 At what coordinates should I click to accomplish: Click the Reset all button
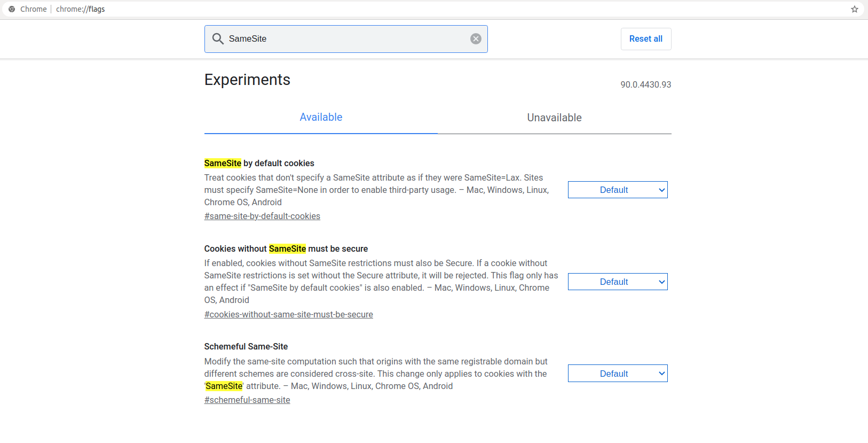(646, 39)
